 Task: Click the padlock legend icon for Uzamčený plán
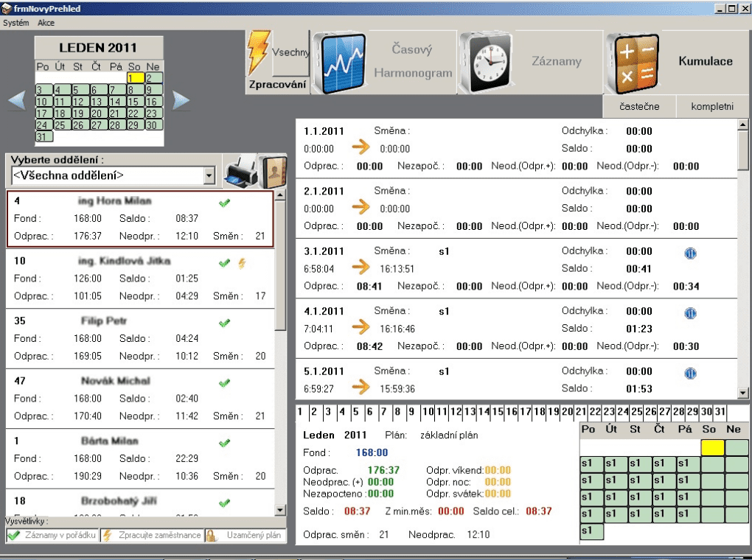point(211,535)
